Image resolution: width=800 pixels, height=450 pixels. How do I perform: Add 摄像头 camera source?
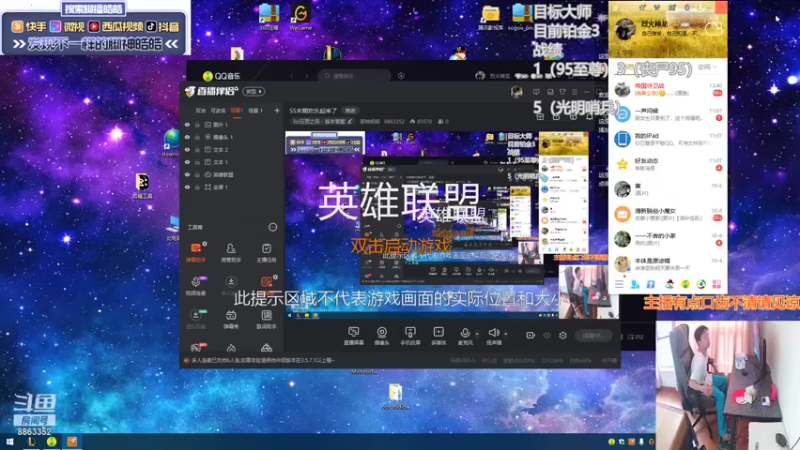pos(382,336)
